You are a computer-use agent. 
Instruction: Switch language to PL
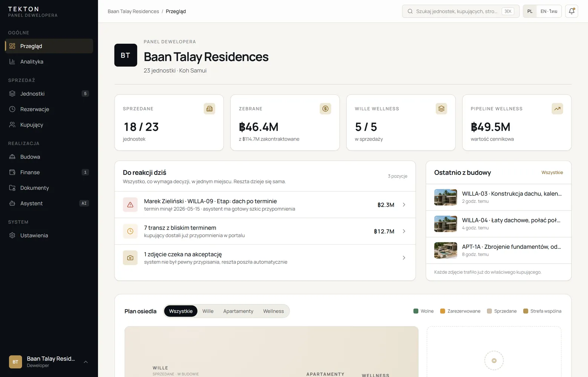pyautogui.click(x=530, y=11)
